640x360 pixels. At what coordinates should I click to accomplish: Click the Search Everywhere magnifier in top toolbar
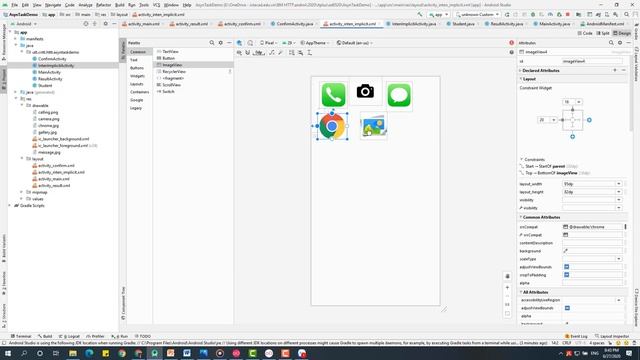[x=627, y=14]
